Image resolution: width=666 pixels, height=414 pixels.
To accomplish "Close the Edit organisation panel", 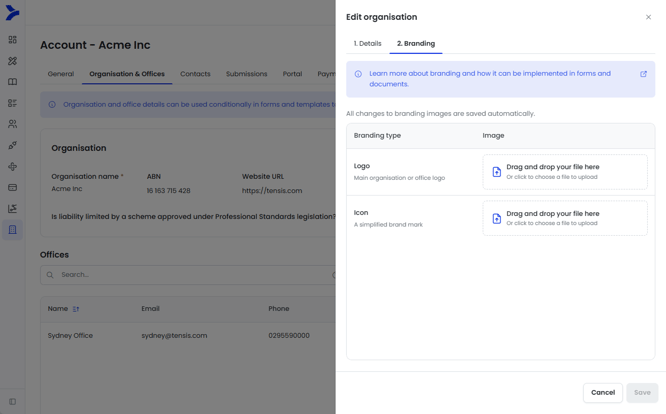I will coord(648,17).
